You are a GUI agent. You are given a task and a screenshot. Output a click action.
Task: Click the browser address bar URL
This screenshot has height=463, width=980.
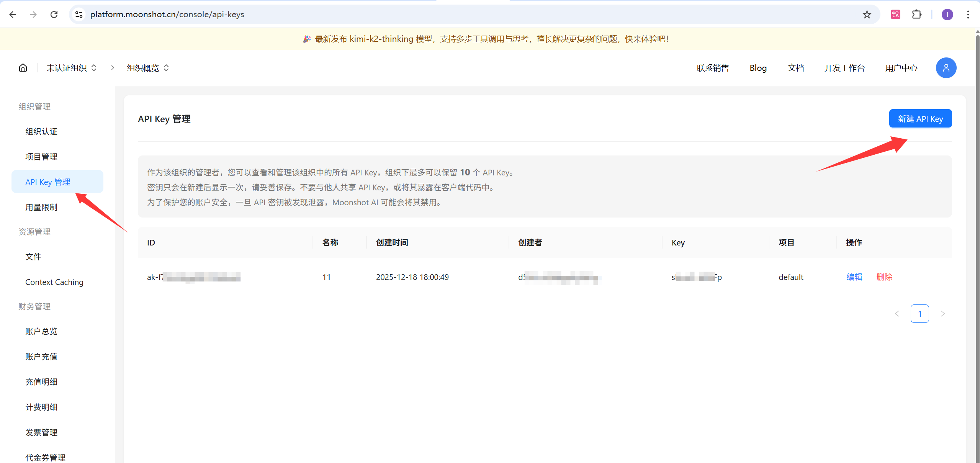click(x=167, y=15)
